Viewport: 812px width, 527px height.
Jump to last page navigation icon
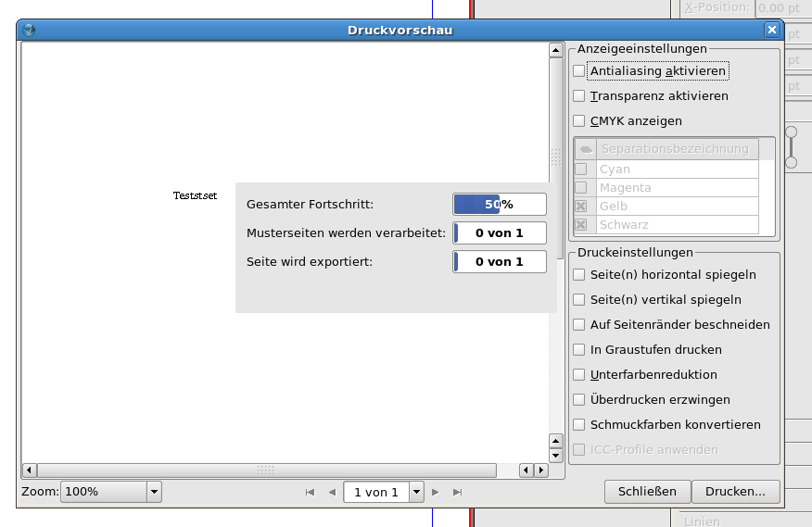[457, 493]
